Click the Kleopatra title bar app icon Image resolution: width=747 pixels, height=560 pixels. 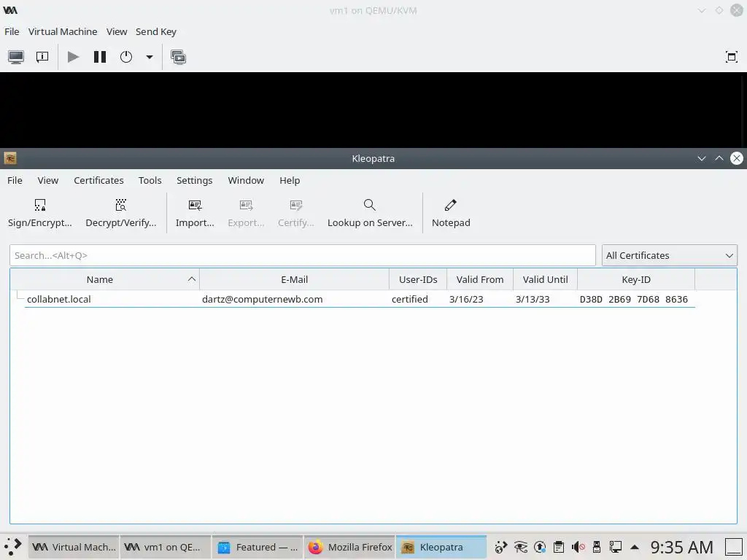(10, 158)
